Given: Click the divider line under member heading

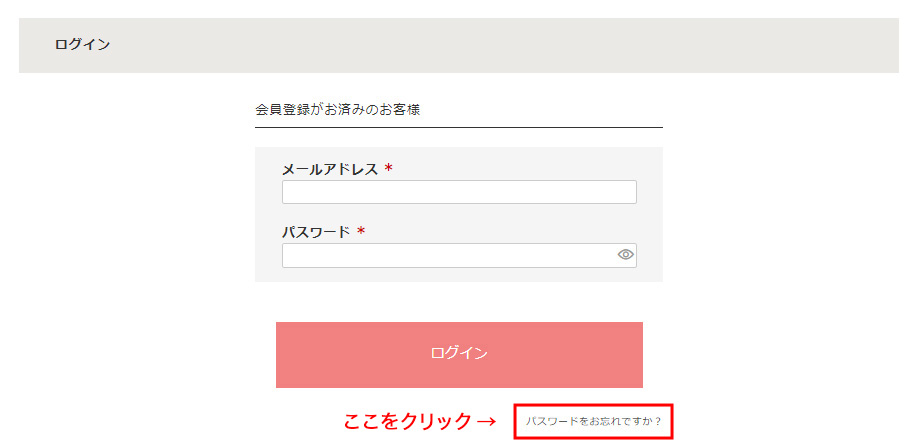Looking at the screenshot, I should tap(459, 127).
